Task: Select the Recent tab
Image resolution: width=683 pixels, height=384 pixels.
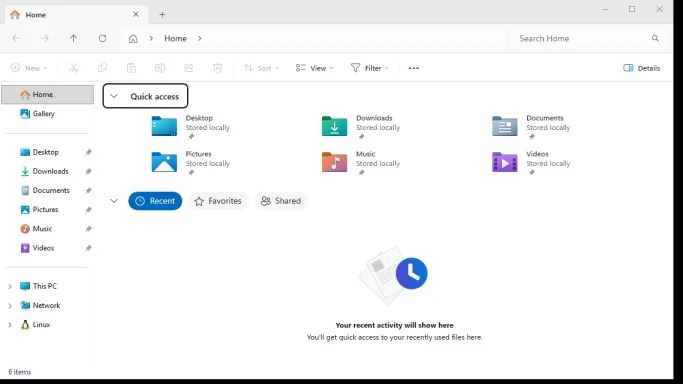Action: 155,201
